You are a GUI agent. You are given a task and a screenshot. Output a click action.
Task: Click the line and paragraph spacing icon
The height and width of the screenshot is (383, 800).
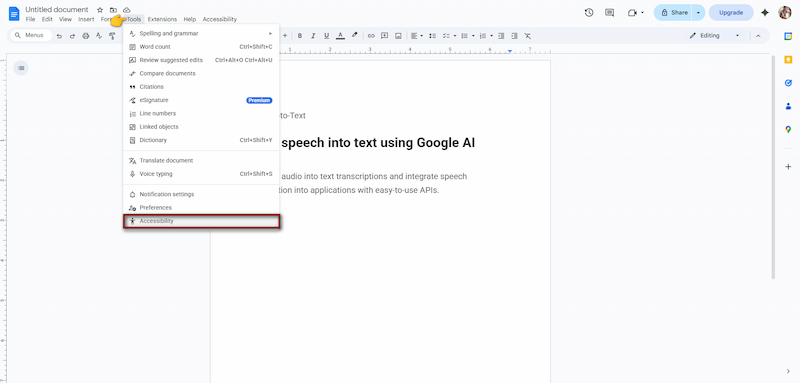click(433, 36)
